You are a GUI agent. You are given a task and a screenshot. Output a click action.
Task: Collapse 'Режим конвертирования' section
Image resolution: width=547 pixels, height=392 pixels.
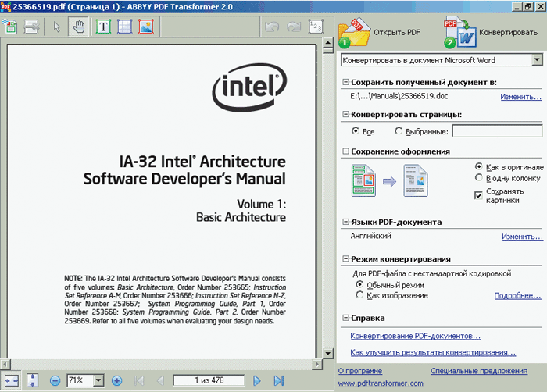coord(345,258)
